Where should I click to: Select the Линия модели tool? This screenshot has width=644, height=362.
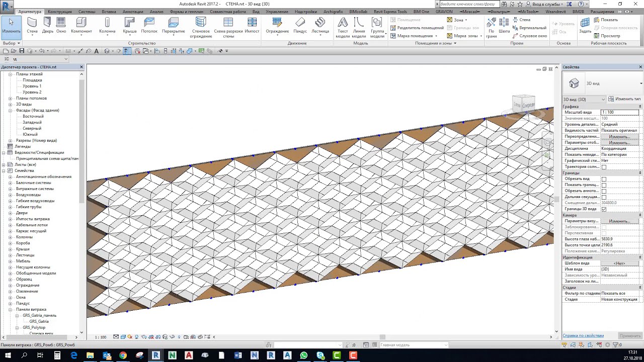point(359,28)
